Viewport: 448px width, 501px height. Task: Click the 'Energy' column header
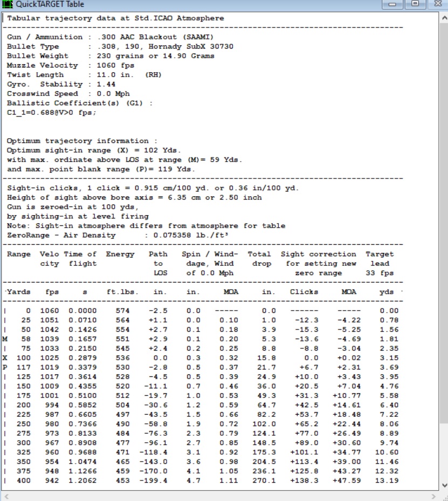point(120,255)
